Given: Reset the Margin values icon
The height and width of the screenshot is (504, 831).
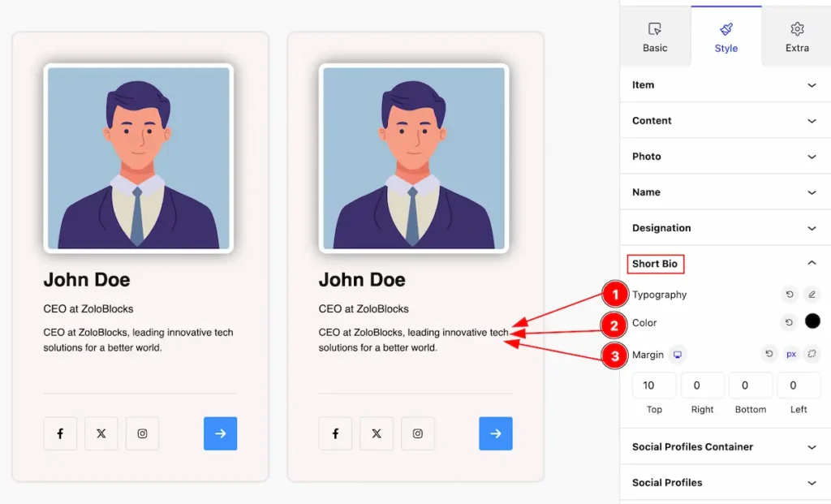Looking at the screenshot, I should click(x=769, y=354).
